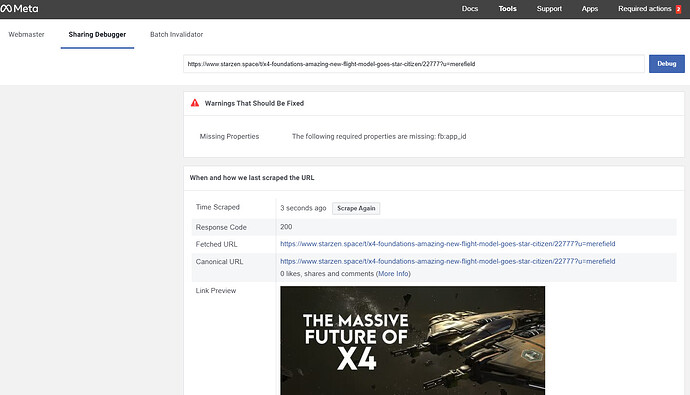Click the red warning triangle icon
690x395 pixels.
pyautogui.click(x=195, y=103)
